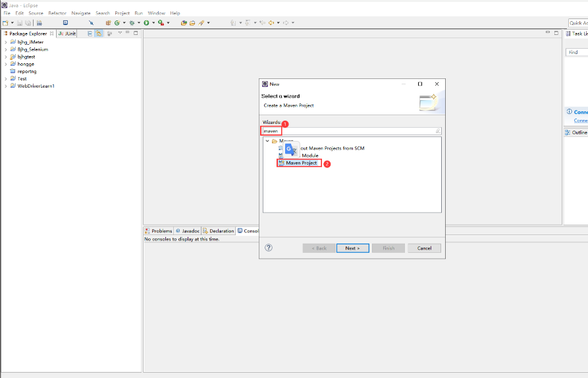Select the Package Explorer tab

pos(28,34)
